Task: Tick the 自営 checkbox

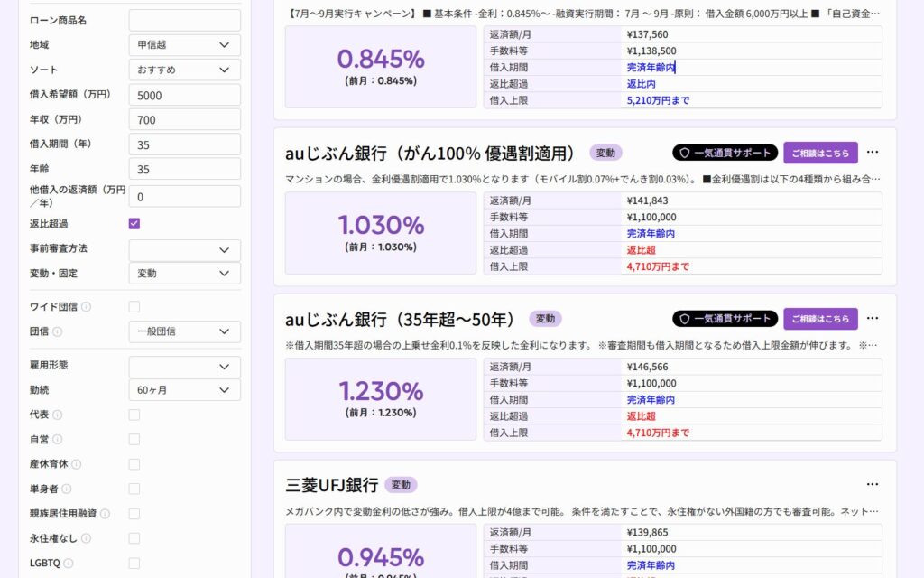Action: [134, 440]
